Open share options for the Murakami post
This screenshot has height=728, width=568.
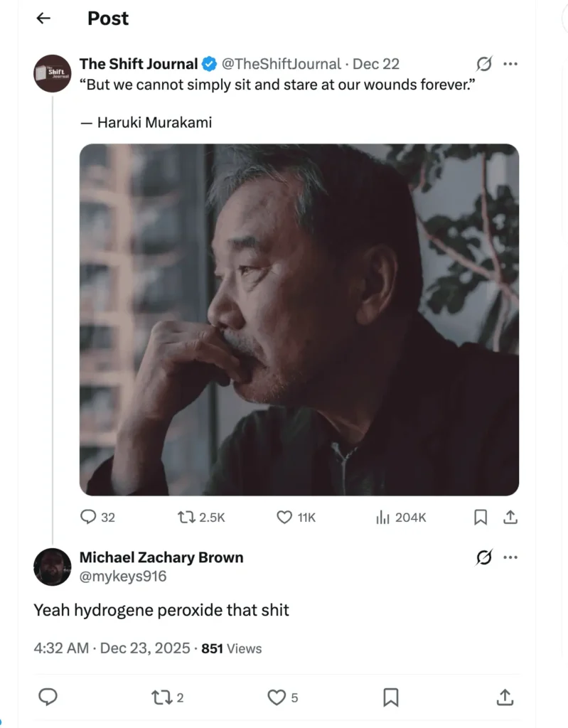tap(510, 518)
